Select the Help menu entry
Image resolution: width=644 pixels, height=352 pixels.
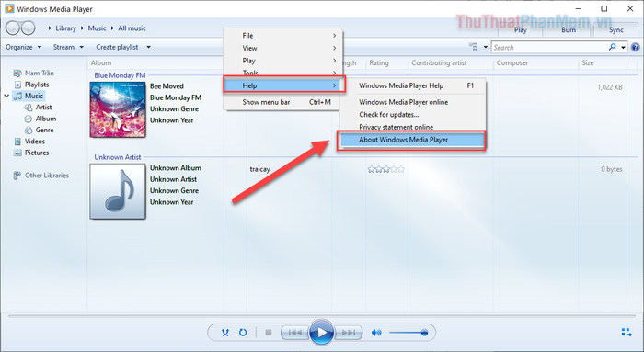coord(284,85)
